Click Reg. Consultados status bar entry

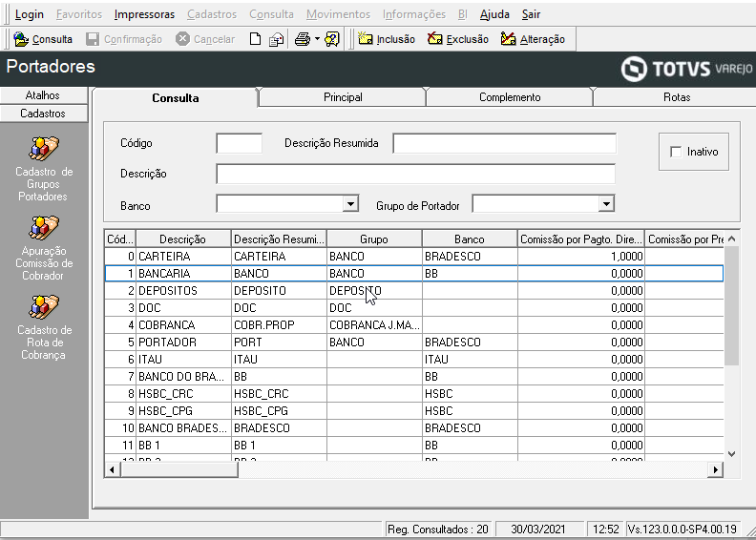click(x=438, y=530)
